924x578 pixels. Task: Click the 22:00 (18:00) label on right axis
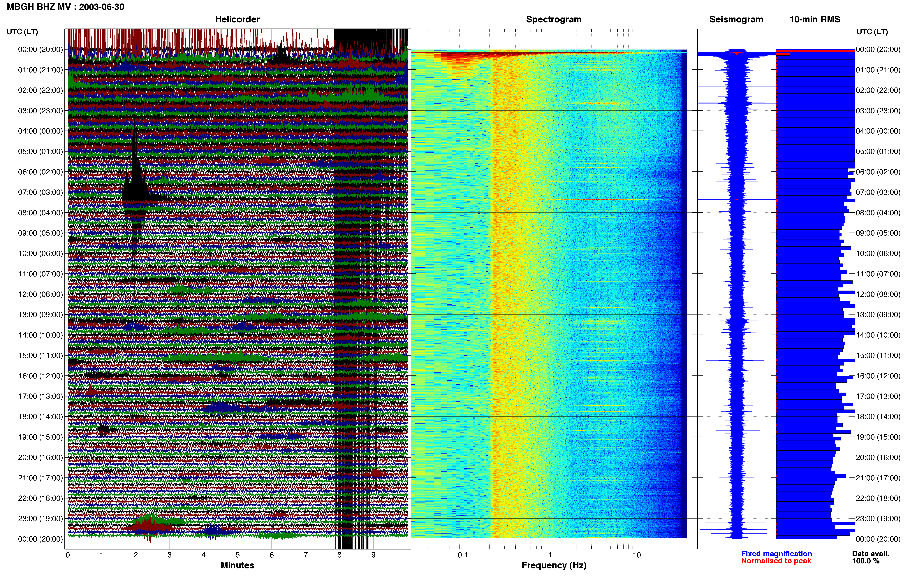tap(878, 498)
